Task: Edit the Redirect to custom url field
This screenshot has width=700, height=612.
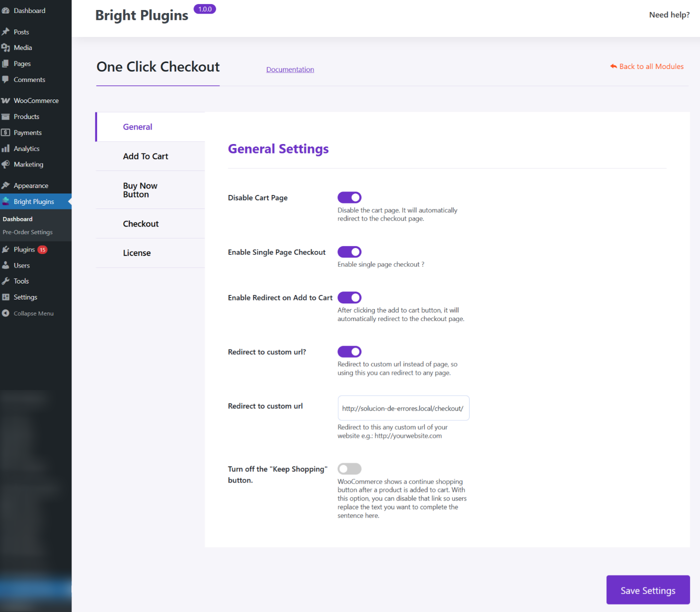Action: (403, 408)
